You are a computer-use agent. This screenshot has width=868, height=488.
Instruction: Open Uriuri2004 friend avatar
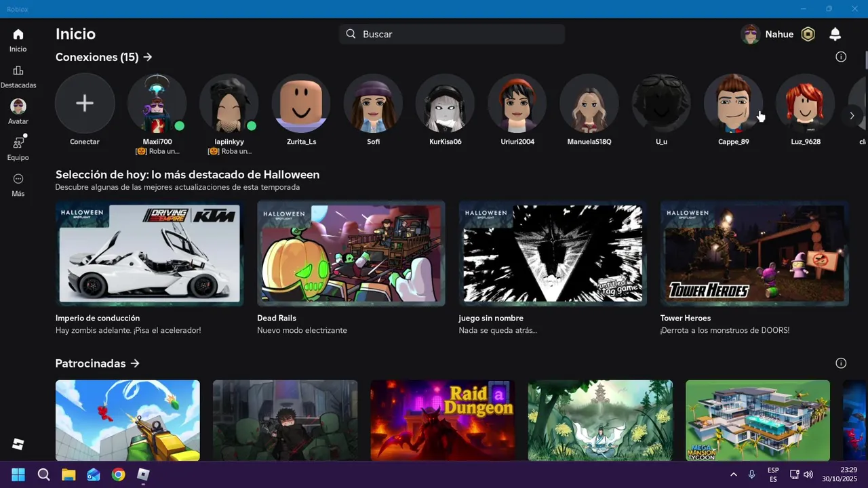[x=517, y=104]
